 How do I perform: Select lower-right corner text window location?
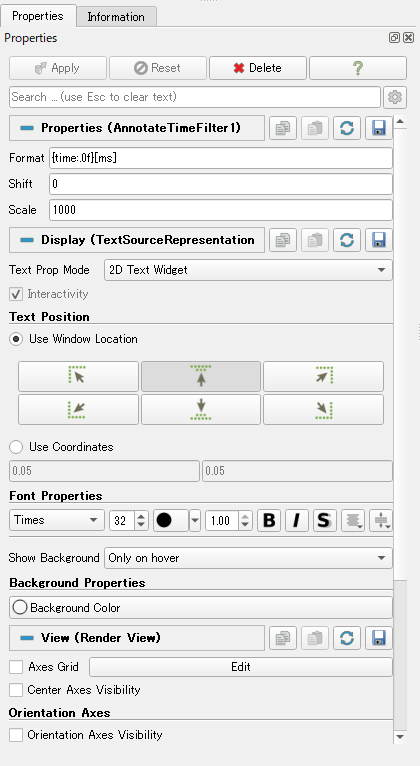[323, 409]
